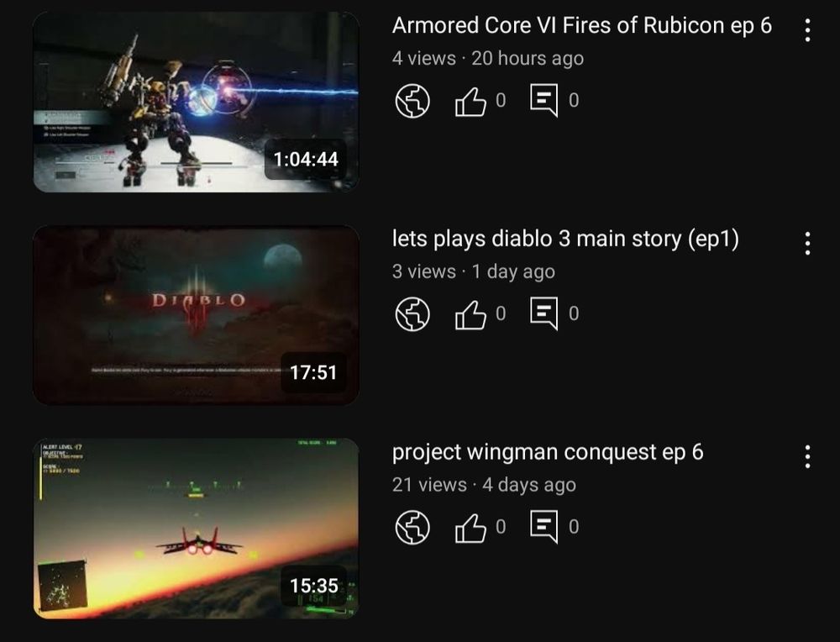This screenshot has height=642, width=840.
Task: Open the fighter jet sunset thumbnail
Action: tap(196, 529)
